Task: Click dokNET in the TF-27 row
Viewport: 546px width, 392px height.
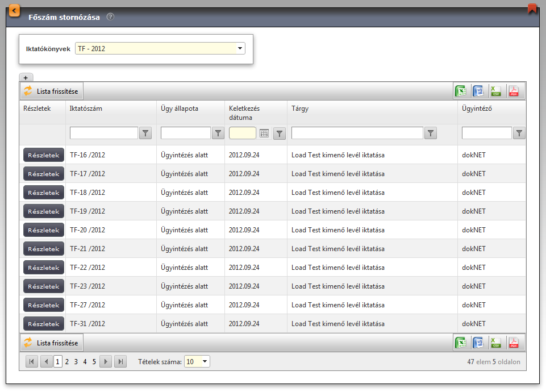Action: [474, 305]
